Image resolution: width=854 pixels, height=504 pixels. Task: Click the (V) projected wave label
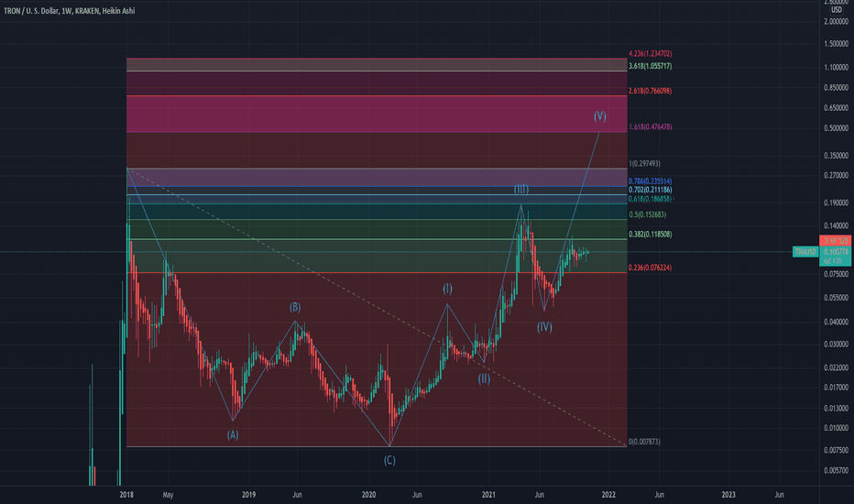599,116
